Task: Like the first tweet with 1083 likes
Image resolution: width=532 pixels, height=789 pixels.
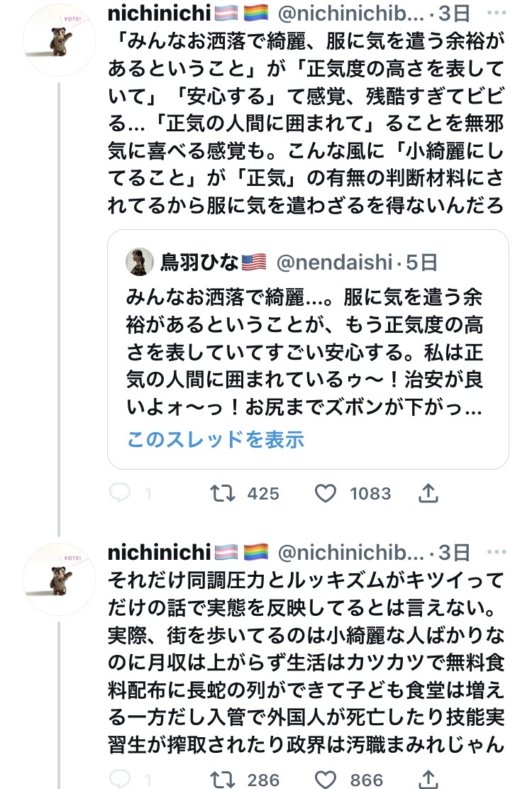Action: [326, 493]
